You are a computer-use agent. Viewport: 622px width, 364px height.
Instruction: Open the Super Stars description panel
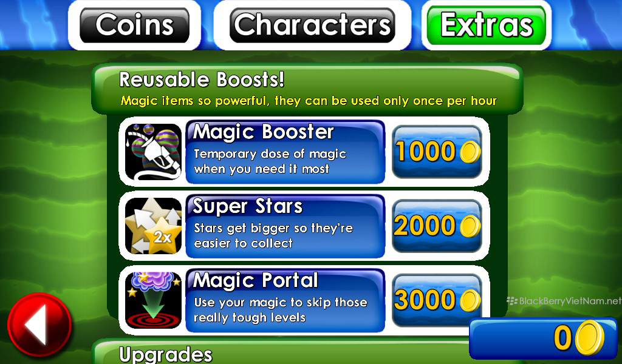point(285,226)
